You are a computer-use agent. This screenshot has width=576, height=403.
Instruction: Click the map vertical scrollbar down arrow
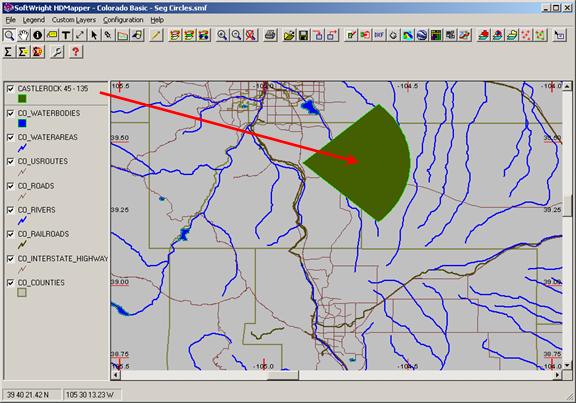[x=567, y=366]
